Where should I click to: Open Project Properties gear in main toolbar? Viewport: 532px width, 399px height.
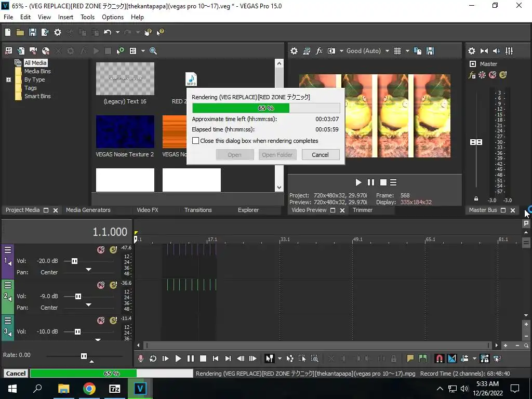58,32
